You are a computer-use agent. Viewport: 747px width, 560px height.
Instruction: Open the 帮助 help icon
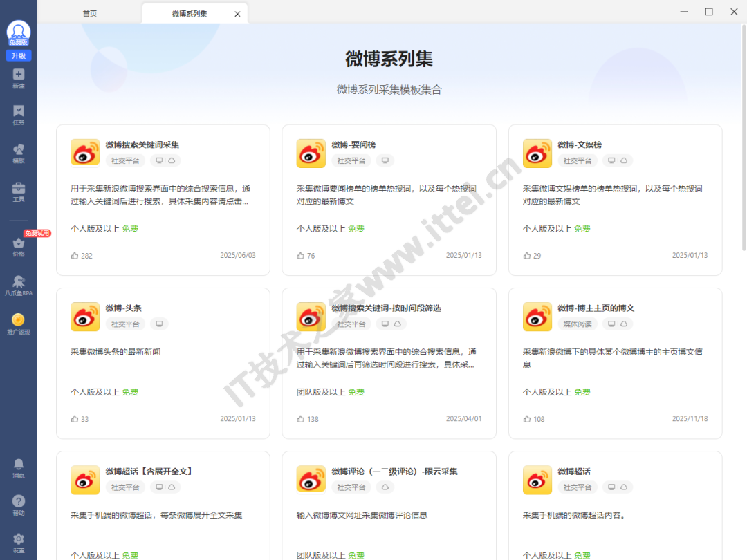(19, 502)
